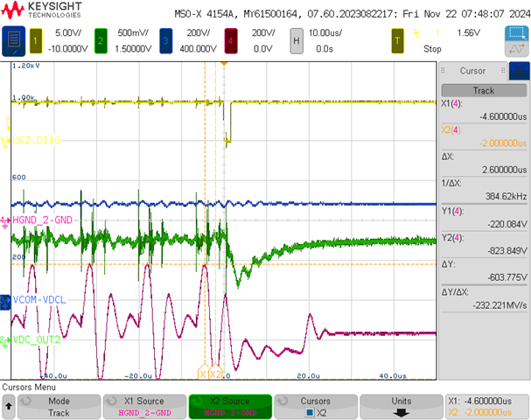Viewport: 531px width, 420px height.
Task: Click the Keysight logo
Action: tap(41, 10)
